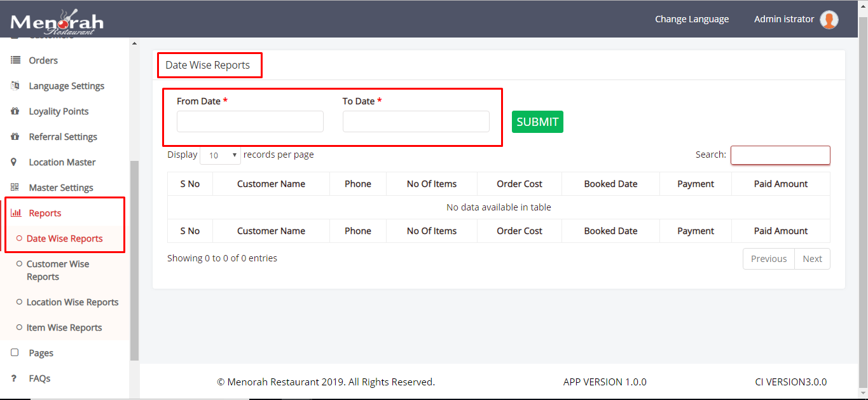Viewport: 868px width, 400px height.
Task: Click the From Date input field
Action: (250, 121)
